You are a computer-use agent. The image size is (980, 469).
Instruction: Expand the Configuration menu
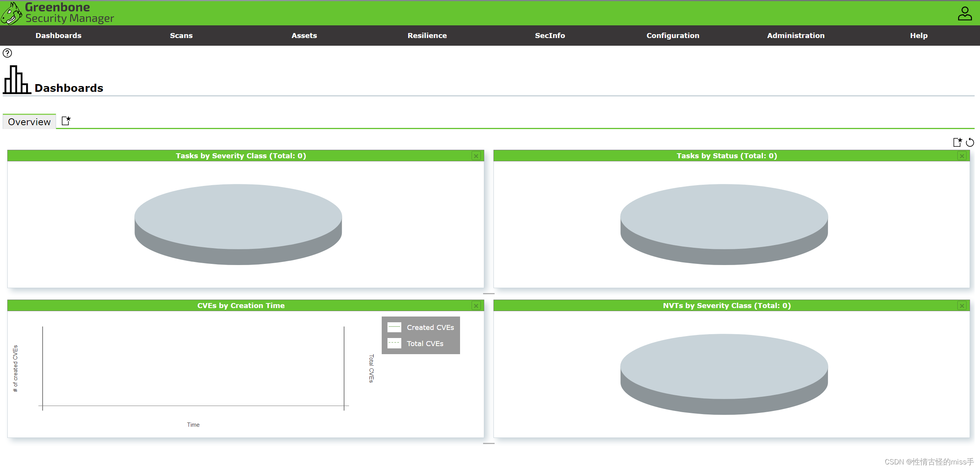[673, 36]
